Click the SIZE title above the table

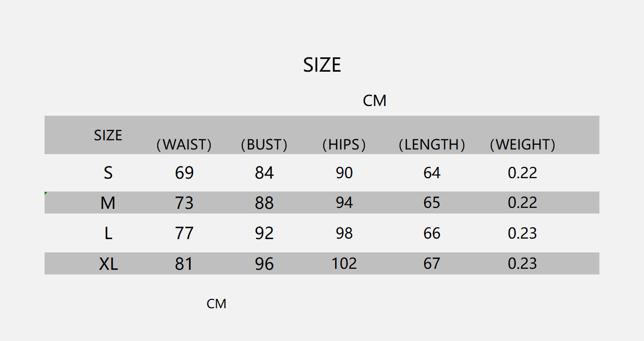pyautogui.click(x=322, y=65)
